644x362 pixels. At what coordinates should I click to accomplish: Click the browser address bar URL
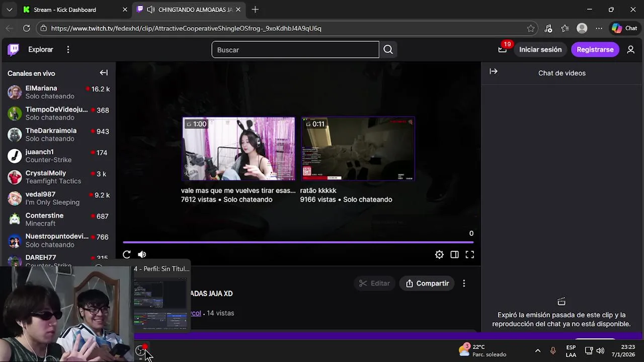(186, 28)
